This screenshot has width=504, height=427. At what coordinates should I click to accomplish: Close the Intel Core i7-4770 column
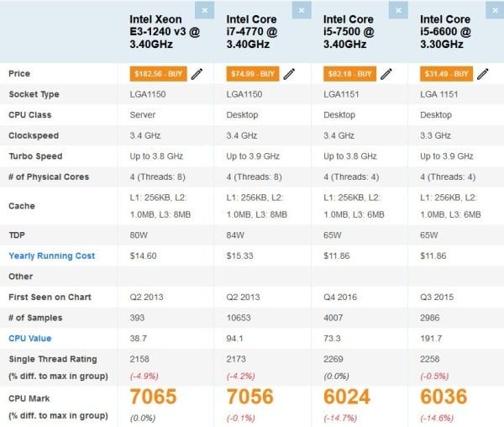[x=302, y=11]
